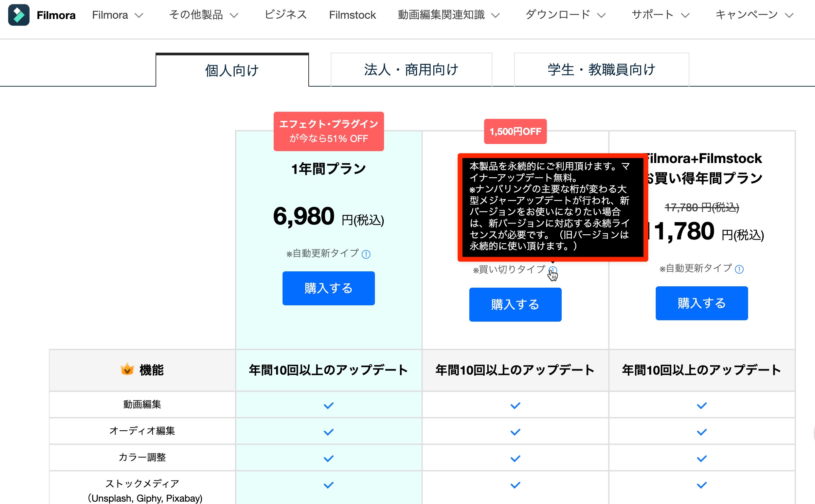
Task: Click 年間10回以上のアップデート header in Filmstock column
Action: tap(702, 370)
